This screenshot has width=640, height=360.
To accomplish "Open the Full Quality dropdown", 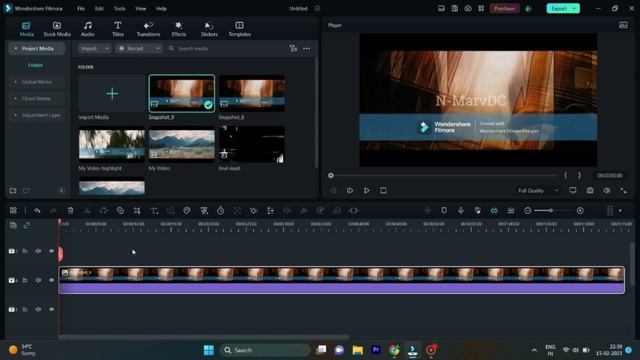I will point(538,191).
